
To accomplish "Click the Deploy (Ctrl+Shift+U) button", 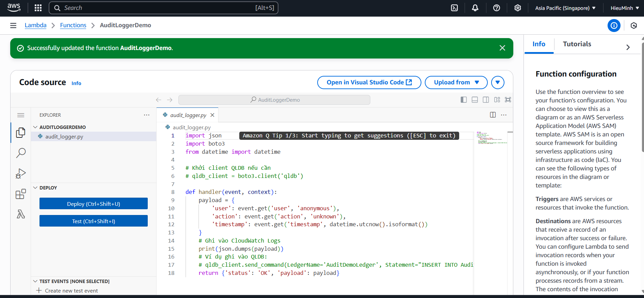I will 94,204.
